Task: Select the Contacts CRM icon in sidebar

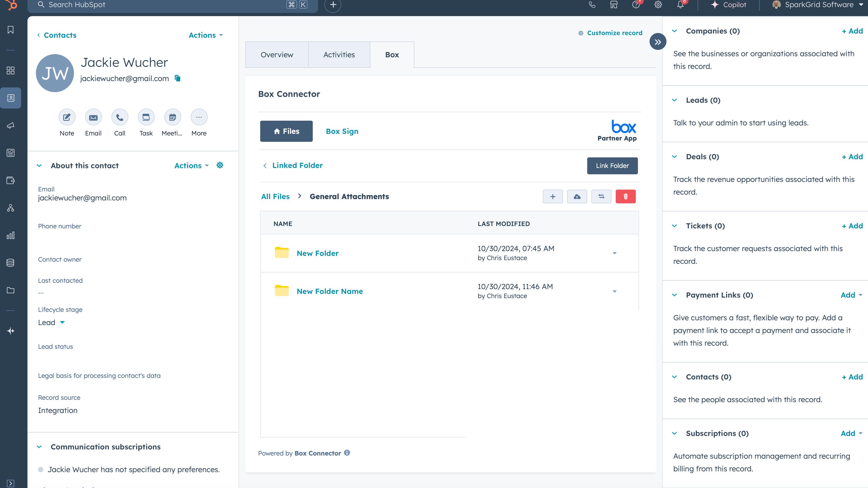Action: pyautogui.click(x=11, y=98)
